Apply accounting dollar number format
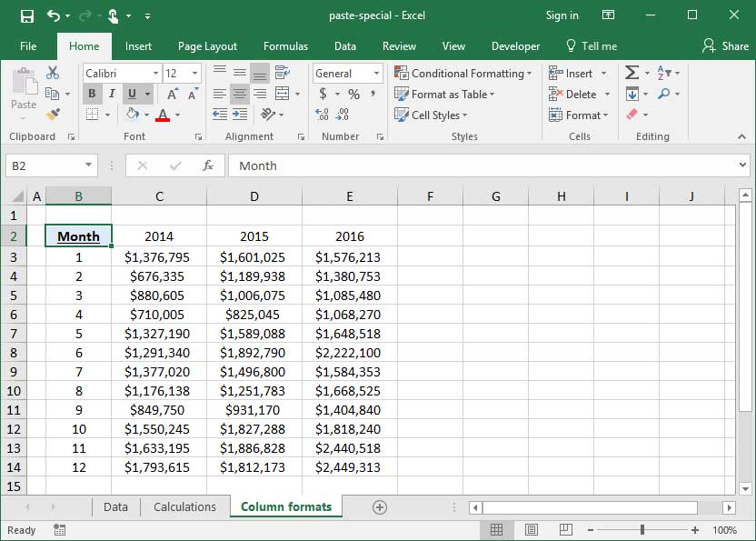 pyautogui.click(x=323, y=95)
